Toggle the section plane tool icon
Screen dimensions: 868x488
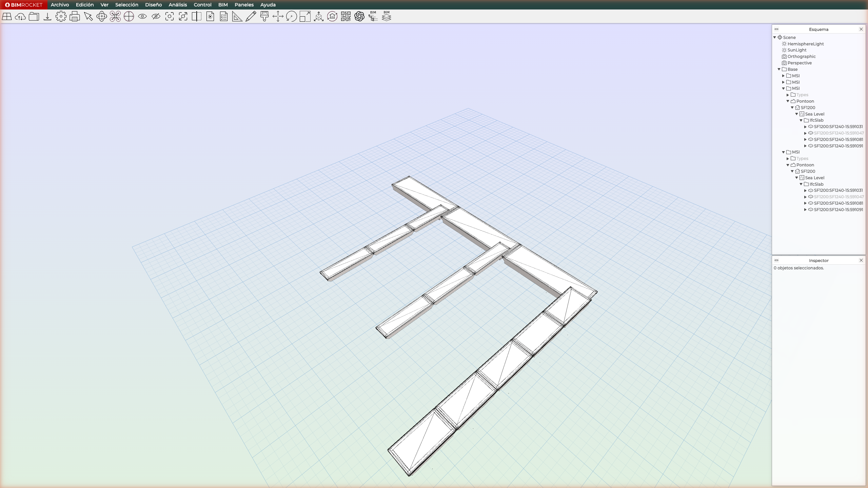[197, 16]
